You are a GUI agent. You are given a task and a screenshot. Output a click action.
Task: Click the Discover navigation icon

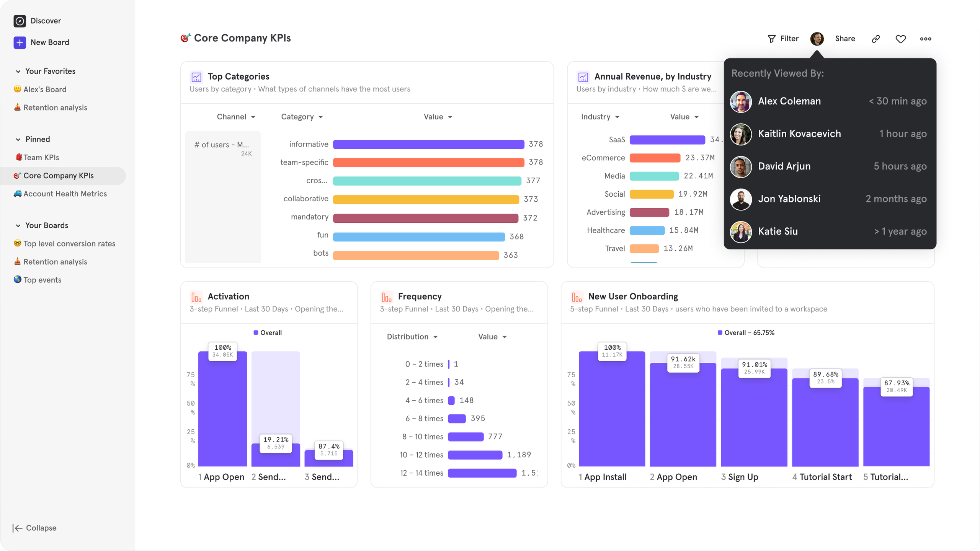click(19, 20)
